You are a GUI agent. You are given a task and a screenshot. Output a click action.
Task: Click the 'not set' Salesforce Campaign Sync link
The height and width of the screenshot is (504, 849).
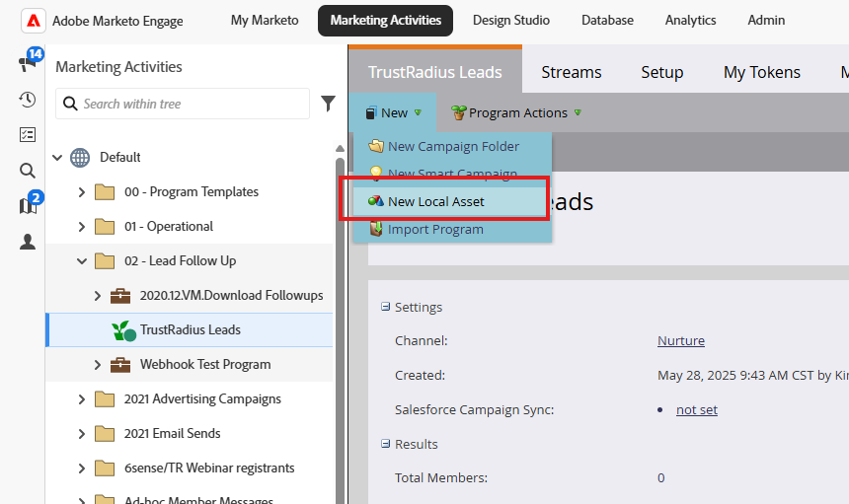tap(697, 410)
